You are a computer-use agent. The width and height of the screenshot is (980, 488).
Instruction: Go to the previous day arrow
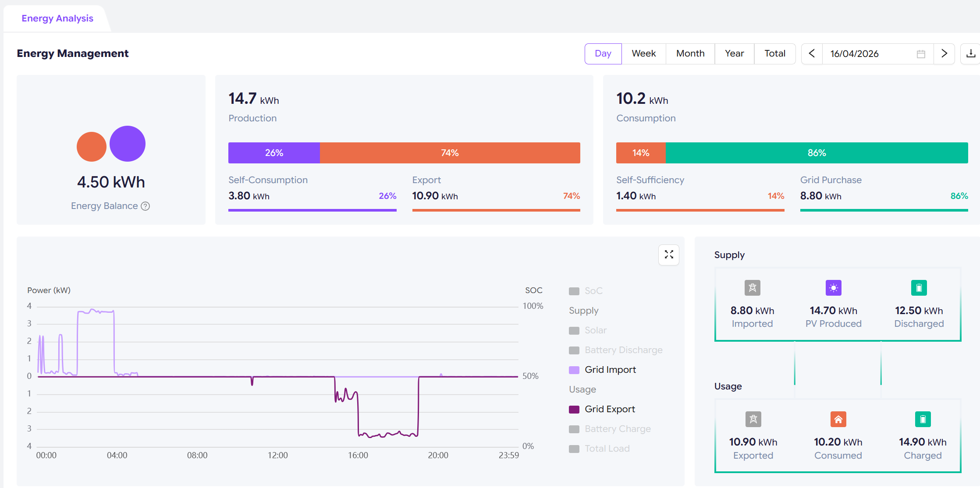[812, 54]
